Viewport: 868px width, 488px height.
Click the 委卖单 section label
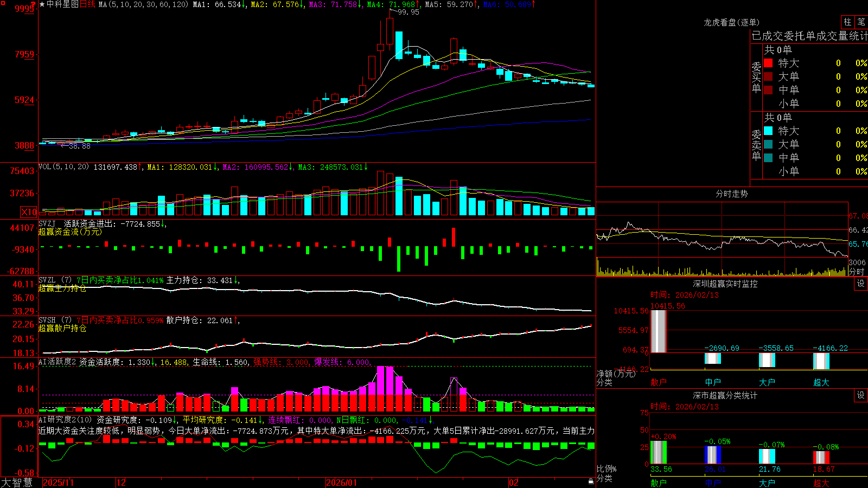click(x=756, y=145)
